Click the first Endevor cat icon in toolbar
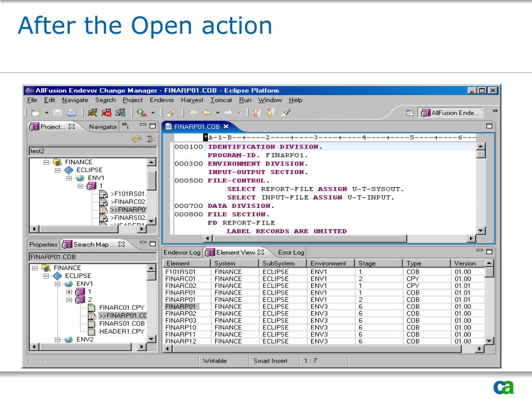The width and height of the screenshot is (532, 399). click(x=92, y=113)
